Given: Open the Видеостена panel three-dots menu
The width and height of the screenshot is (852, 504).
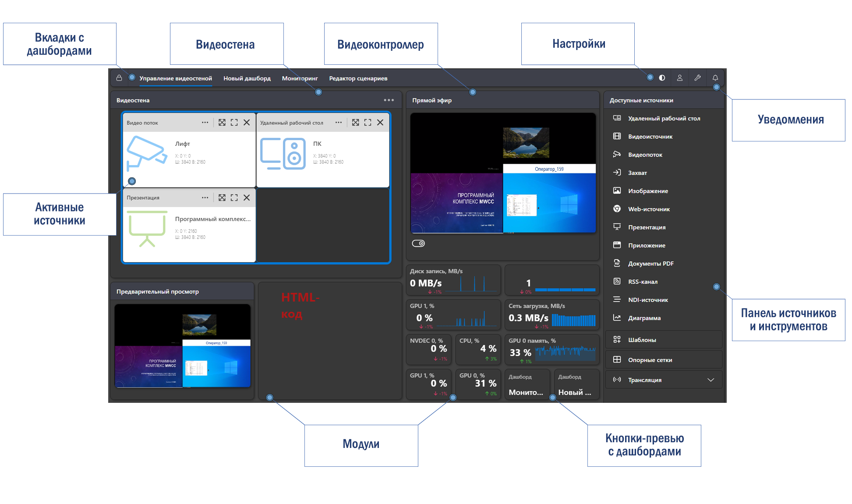Looking at the screenshot, I should coord(389,100).
